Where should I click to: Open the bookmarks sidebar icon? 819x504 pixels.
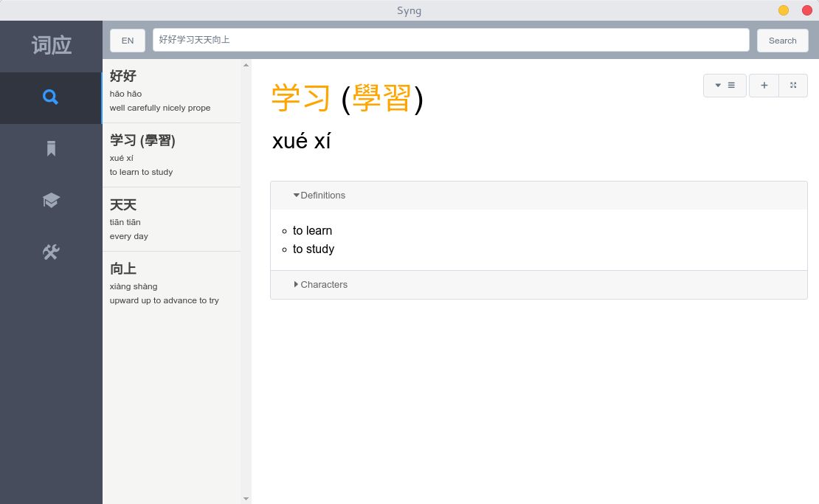coord(50,149)
